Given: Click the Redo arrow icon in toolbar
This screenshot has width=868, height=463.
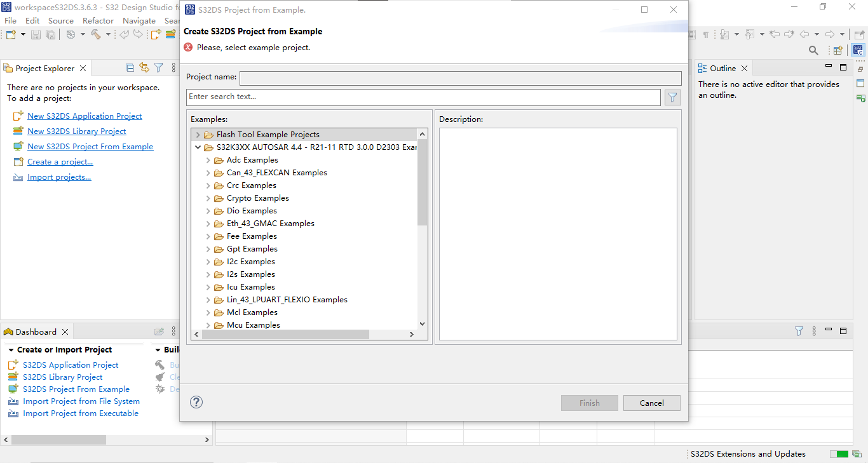Looking at the screenshot, I should [x=138, y=34].
